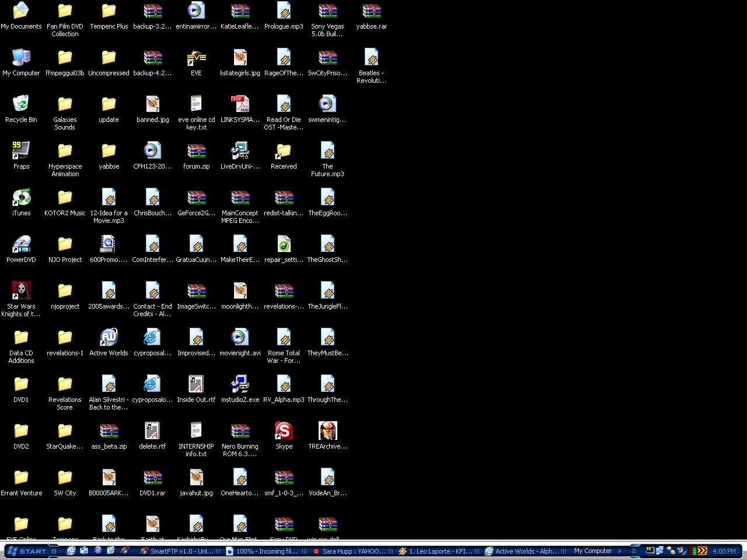Viewport: 747px width, 560px height.
Task: Run mstudioZ.exe
Action: click(x=240, y=384)
